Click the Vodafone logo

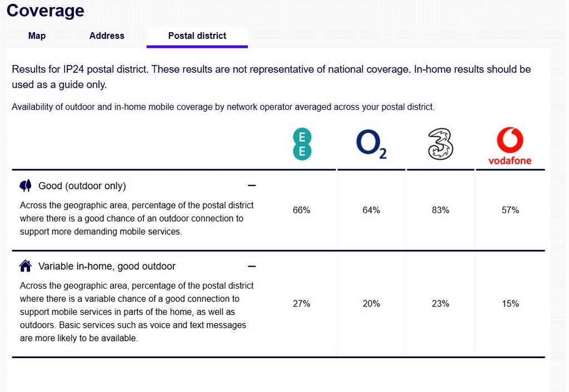pos(510,146)
